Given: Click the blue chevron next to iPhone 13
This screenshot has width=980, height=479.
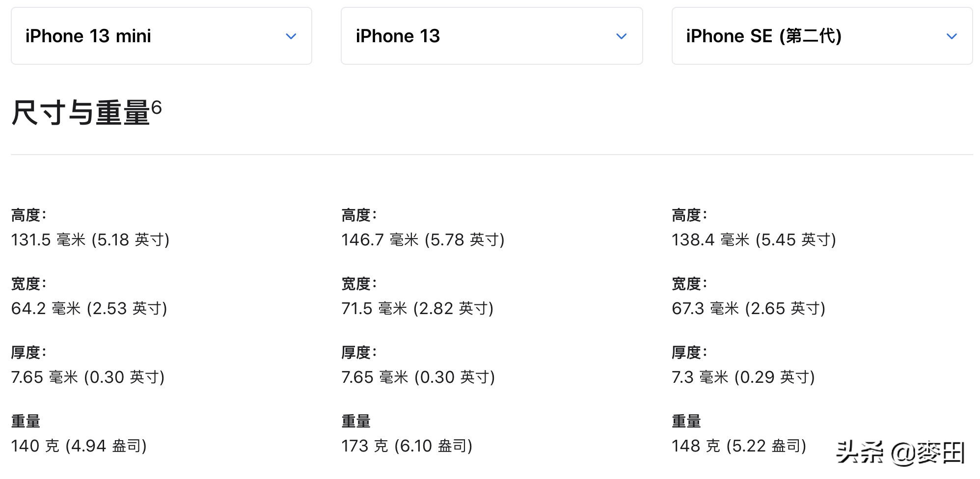Looking at the screenshot, I should (x=622, y=35).
